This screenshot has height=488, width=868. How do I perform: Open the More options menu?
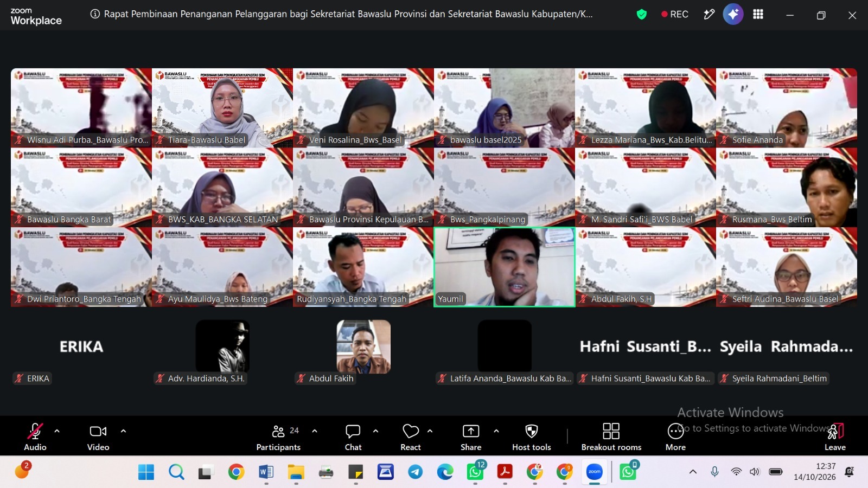(x=676, y=436)
